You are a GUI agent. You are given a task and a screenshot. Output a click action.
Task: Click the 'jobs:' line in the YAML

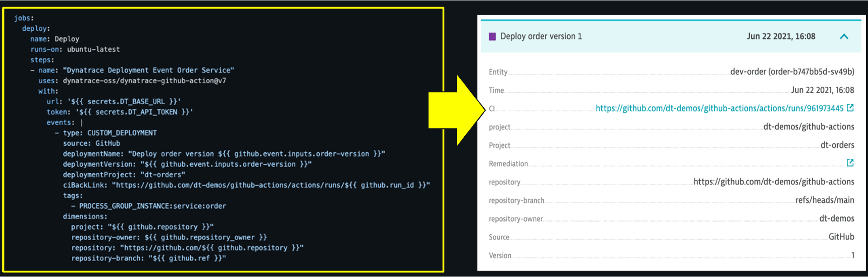(x=24, y=18)
